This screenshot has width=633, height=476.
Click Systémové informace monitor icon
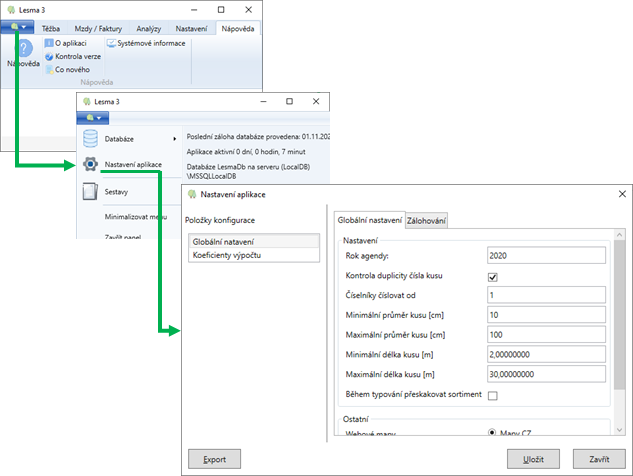tap(111, 44)
